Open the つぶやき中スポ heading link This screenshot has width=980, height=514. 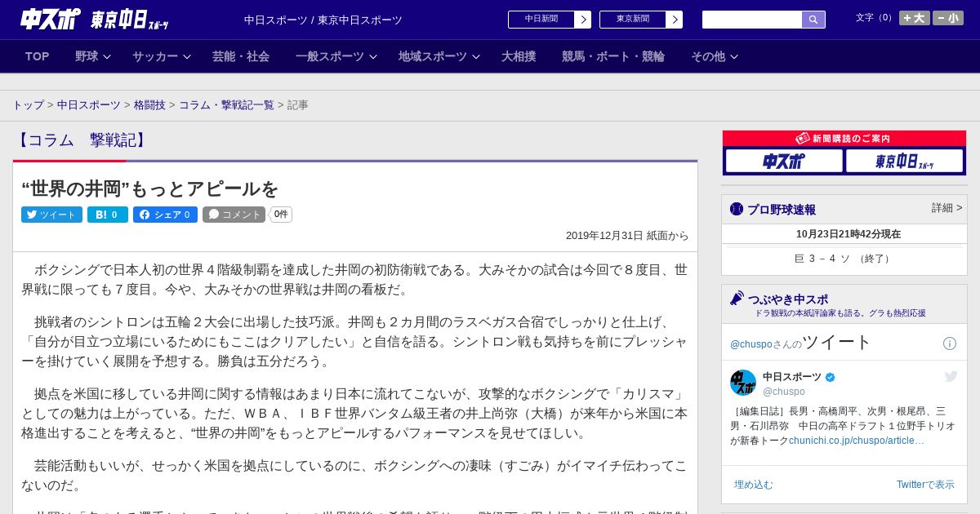(x=788, y=299)
